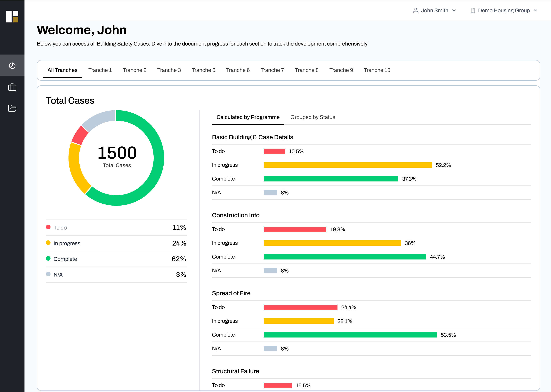This screenshot has width=551, height=392.
Task: Click the N/A bar under Basic Building & Case Details
Action: point(270,193)
